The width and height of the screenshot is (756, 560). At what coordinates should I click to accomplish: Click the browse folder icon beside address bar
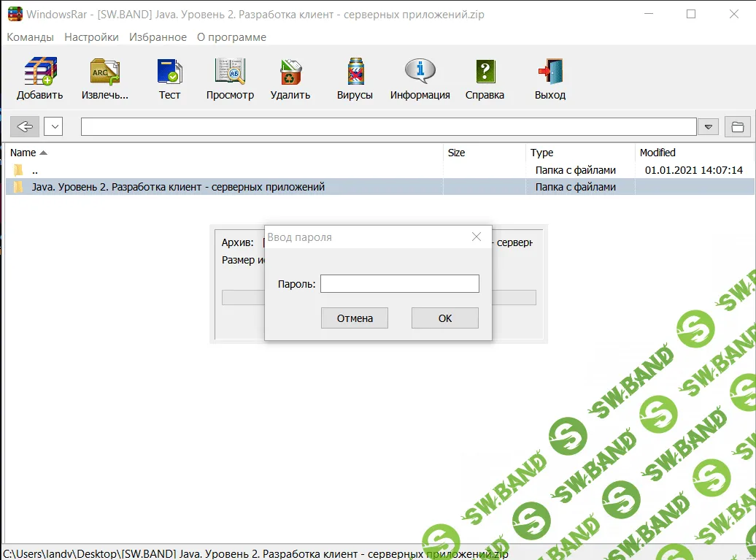(737, 127)
